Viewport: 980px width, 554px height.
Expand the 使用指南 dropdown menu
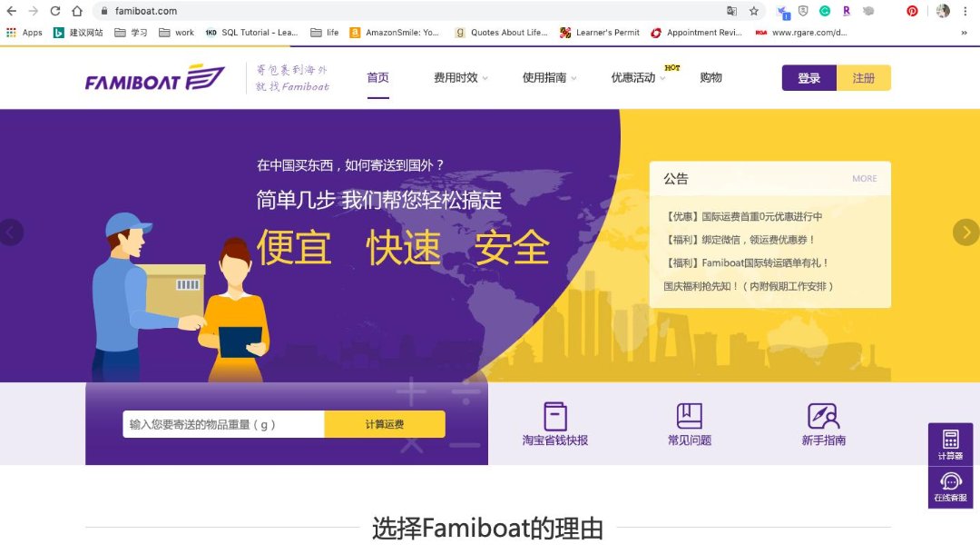tap(545, 78)
